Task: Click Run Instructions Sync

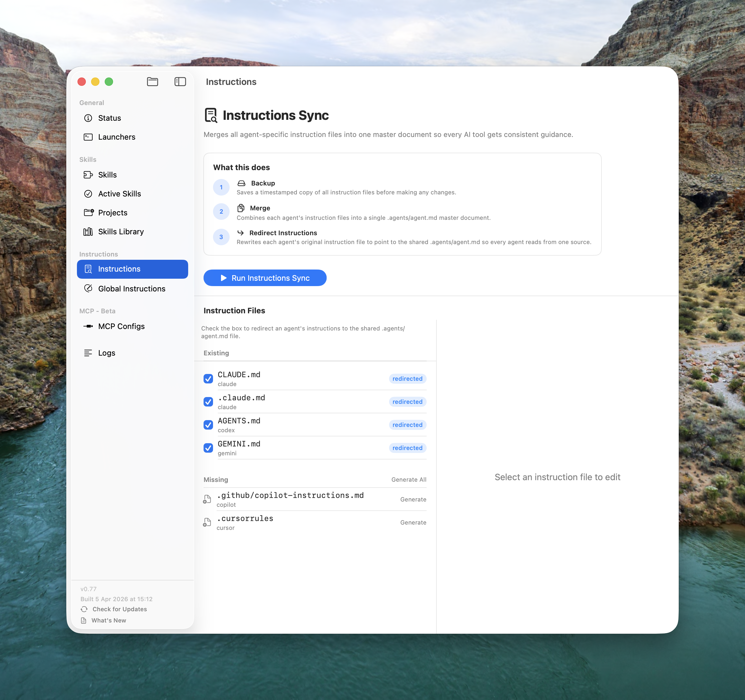Action: point(265,278)
